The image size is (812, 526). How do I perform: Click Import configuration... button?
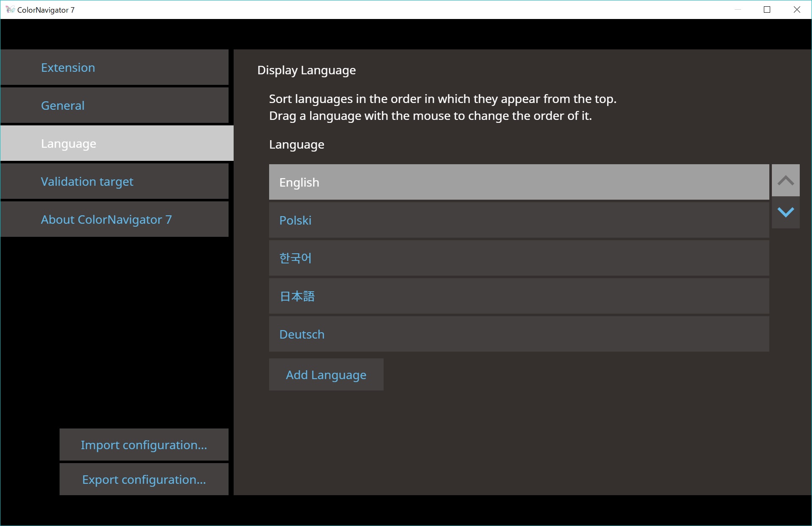pyautogui.click(x=144, y=445)
